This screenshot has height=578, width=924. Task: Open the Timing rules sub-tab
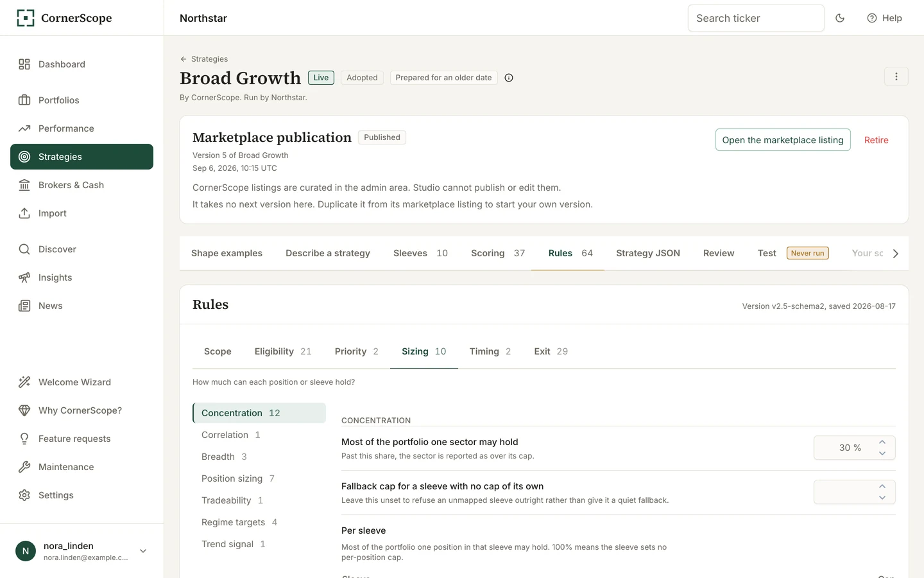pyautogui.click(x=490, y=351)
